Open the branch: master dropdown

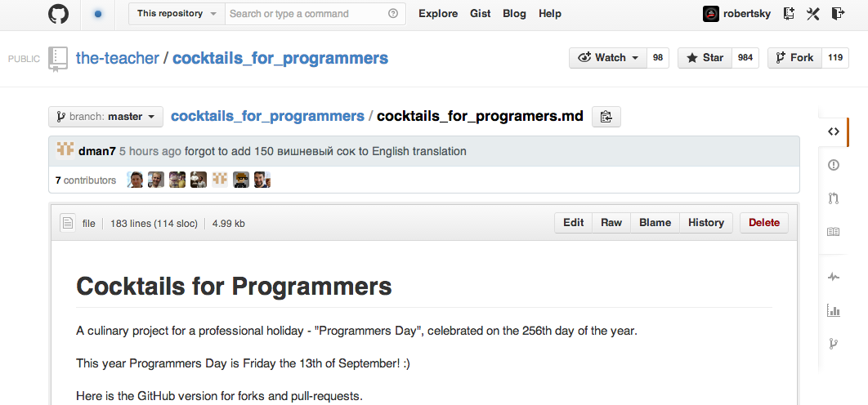105,117
